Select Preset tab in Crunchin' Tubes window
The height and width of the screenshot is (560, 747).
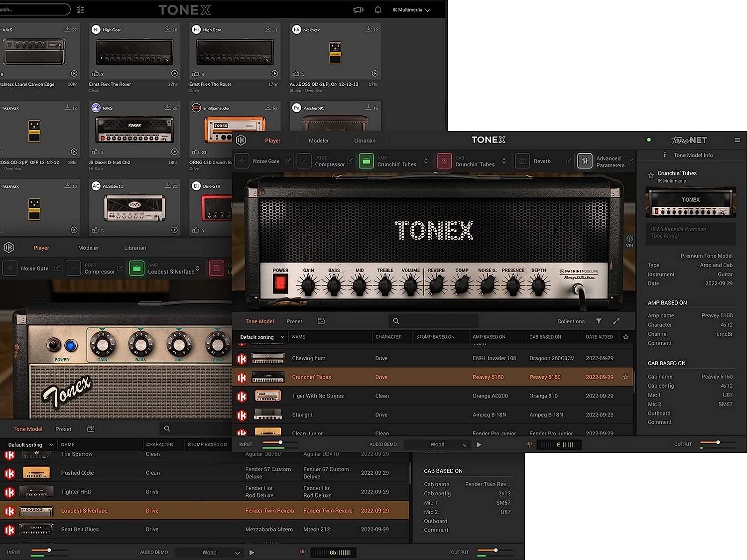tap(294, 321)
